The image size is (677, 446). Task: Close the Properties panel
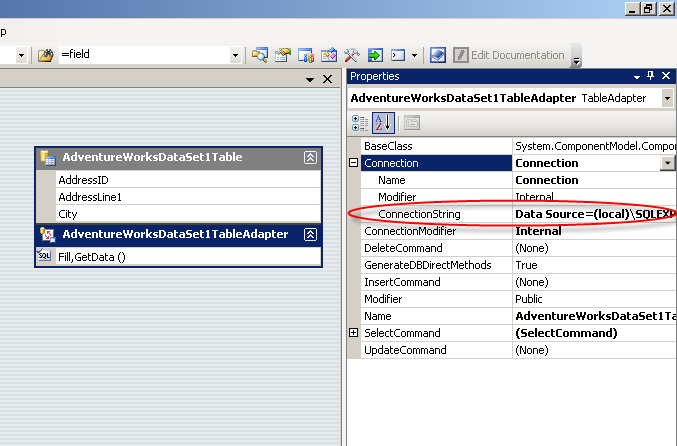(x=666, y=76)
